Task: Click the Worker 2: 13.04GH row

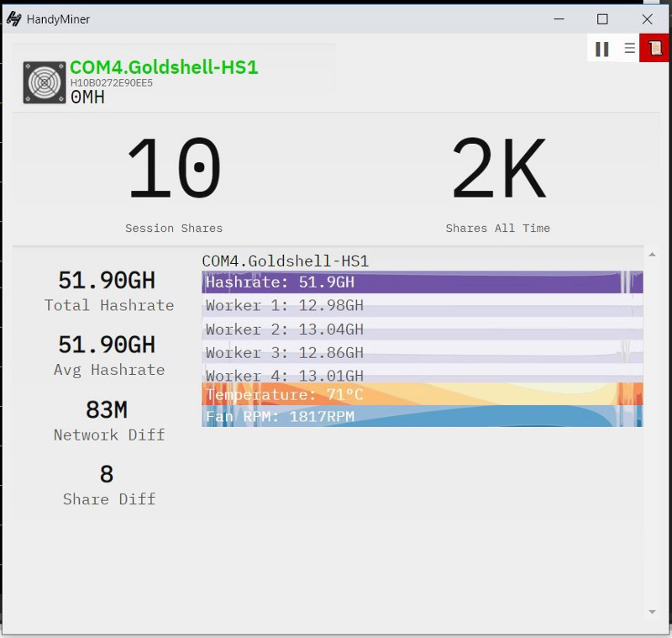Action: [423, 329]
